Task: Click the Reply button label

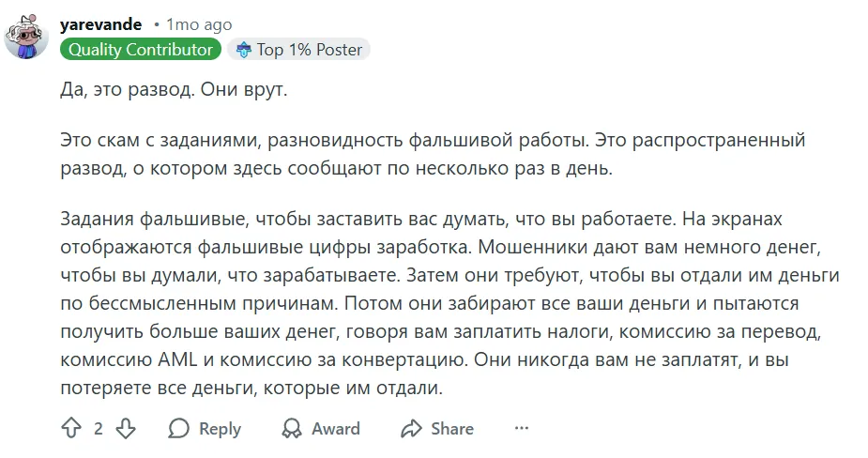Action: point(220,429)
